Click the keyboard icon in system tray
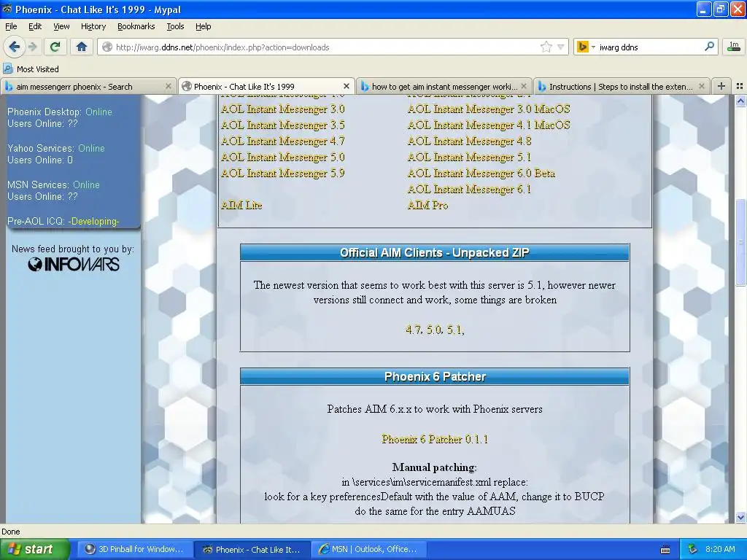Viewport: 747px width, 560px height. coord(665,550)
